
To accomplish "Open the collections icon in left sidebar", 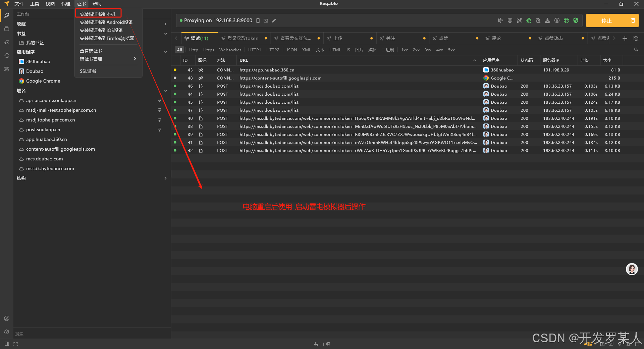I will tap(7, 29).
